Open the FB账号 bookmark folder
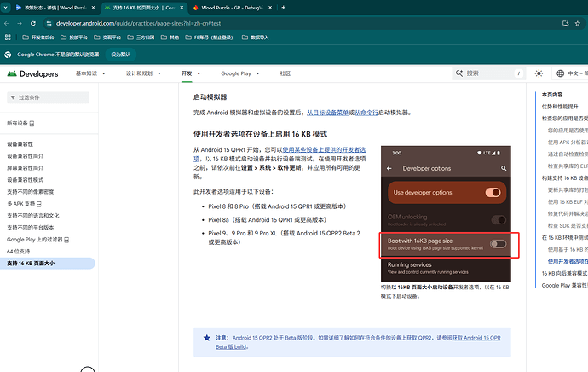The height and width of the screenshot is (372, 588). (x=209, y=38)
